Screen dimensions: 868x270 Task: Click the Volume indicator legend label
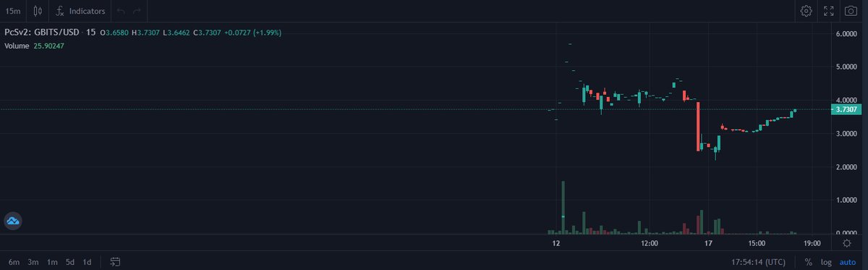(17, 46)
